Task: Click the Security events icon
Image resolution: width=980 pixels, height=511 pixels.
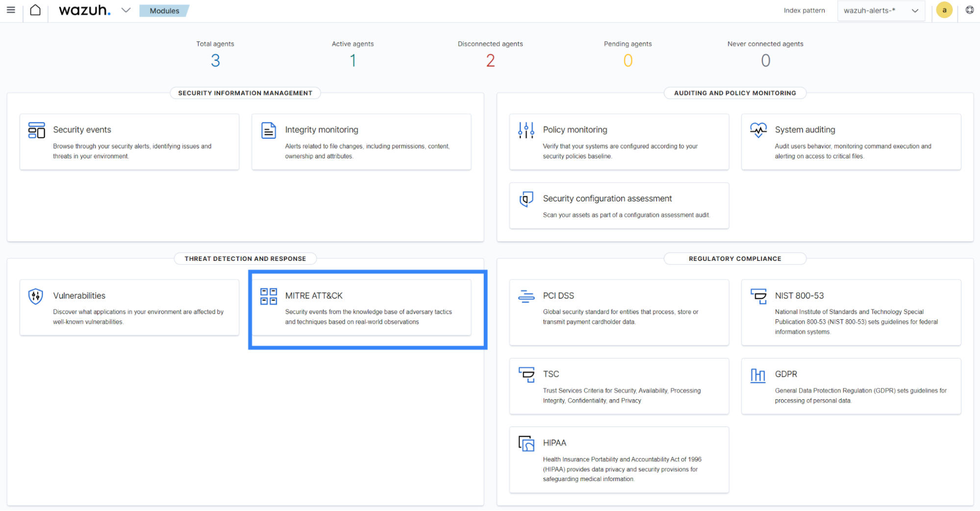Action: (37, 130)
